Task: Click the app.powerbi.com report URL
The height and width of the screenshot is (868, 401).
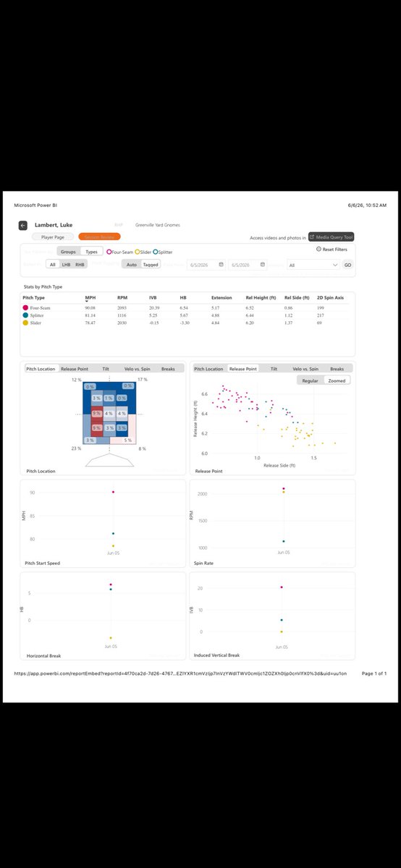Action: pyautogui.click(x=180, y=673)
